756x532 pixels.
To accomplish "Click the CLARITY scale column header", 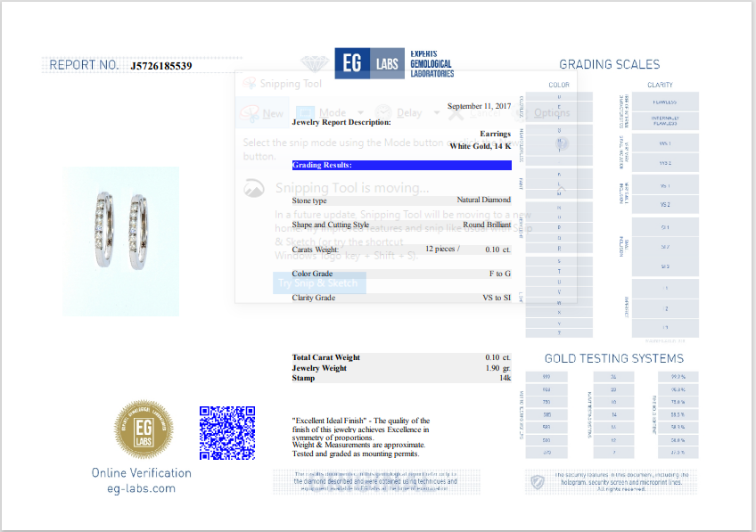I will tap(660, 85).
